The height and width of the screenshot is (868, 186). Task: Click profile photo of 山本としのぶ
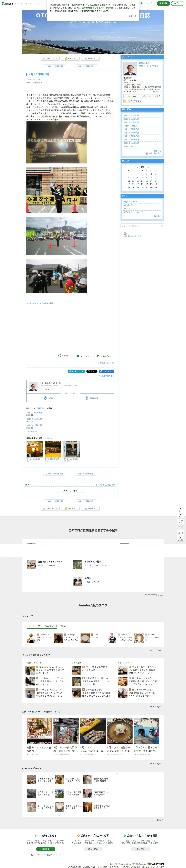point(130,69)
